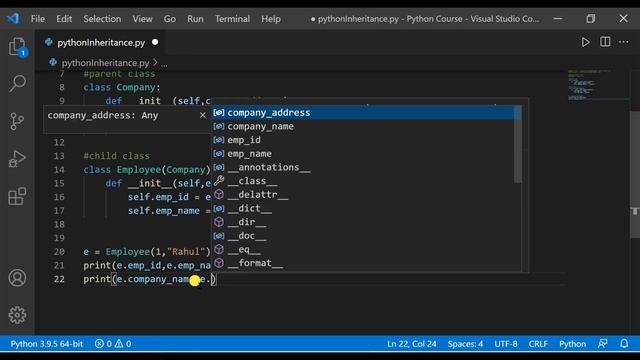Open the Terminal menu
Image resolution: width=640 pixels, height=360 pixels.
tap(232, 19)
